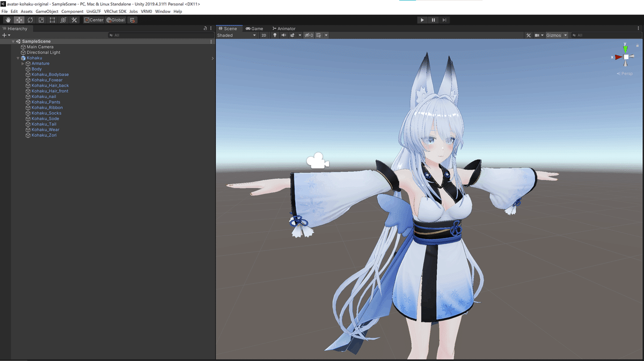The width and height of the screenshot is (644, 361).
Task: Open Shaded draw mode dropdown
Action: pos(237,35)
